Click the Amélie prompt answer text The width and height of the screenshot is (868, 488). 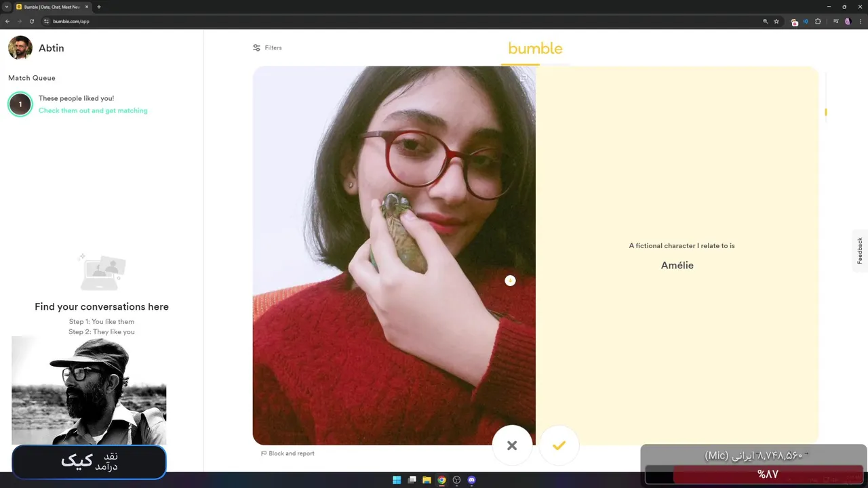(x=677, y=266)
